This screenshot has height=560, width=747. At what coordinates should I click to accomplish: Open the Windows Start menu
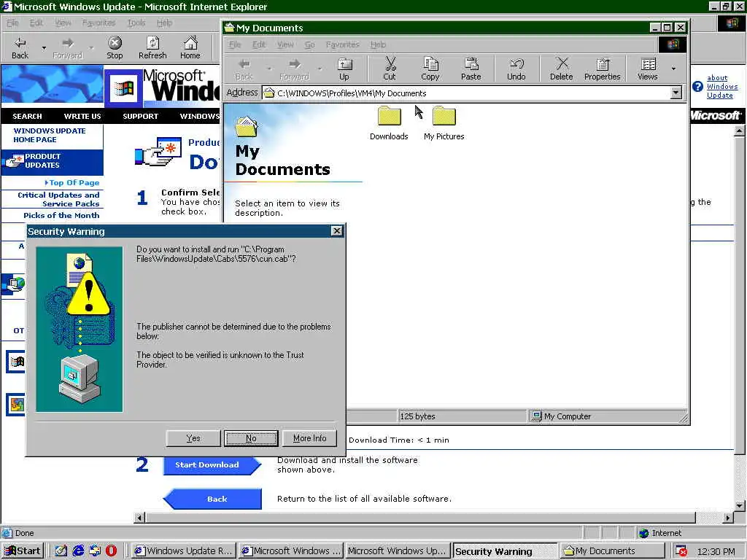pyautogui.click(x=23, y=551)
